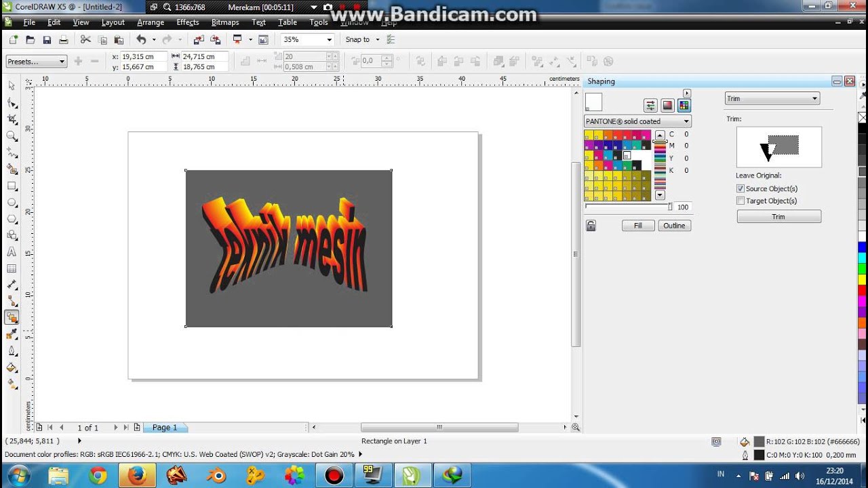Show color sliders in Color docker
The image size is (868, 488).
650,105
